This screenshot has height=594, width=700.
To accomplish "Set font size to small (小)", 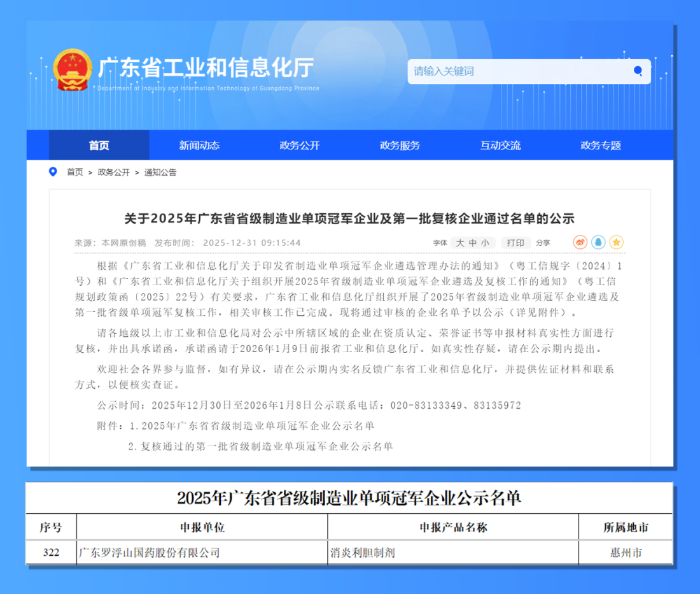I will [x=485, y=243].
